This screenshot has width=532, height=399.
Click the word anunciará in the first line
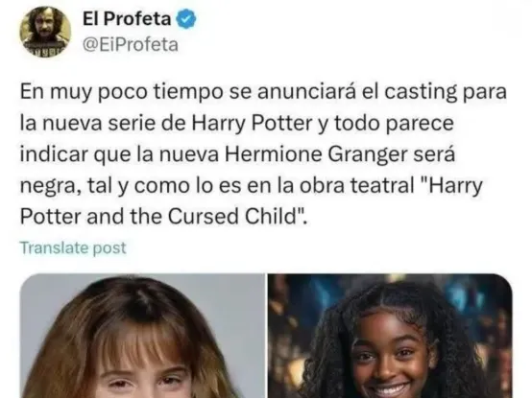coord(306,92)
